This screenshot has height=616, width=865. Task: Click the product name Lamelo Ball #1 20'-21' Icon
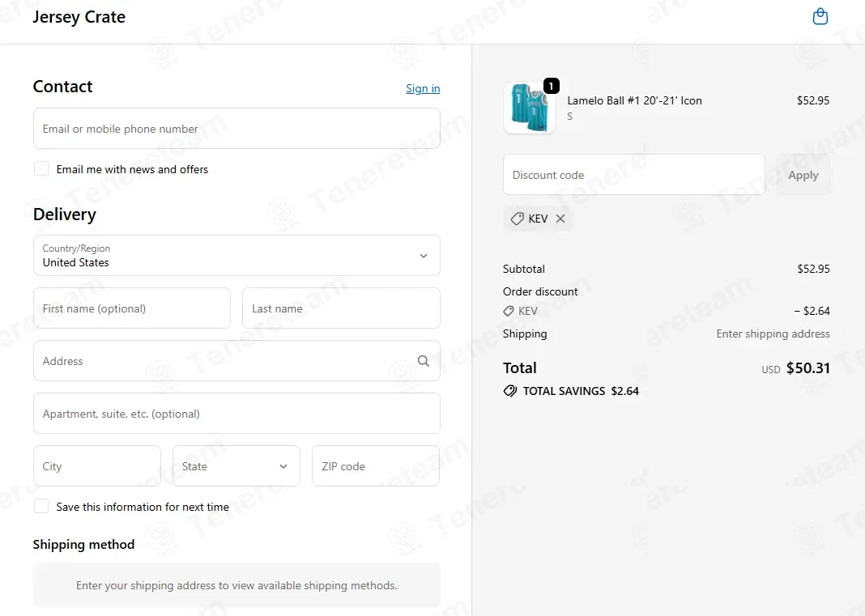634,100
